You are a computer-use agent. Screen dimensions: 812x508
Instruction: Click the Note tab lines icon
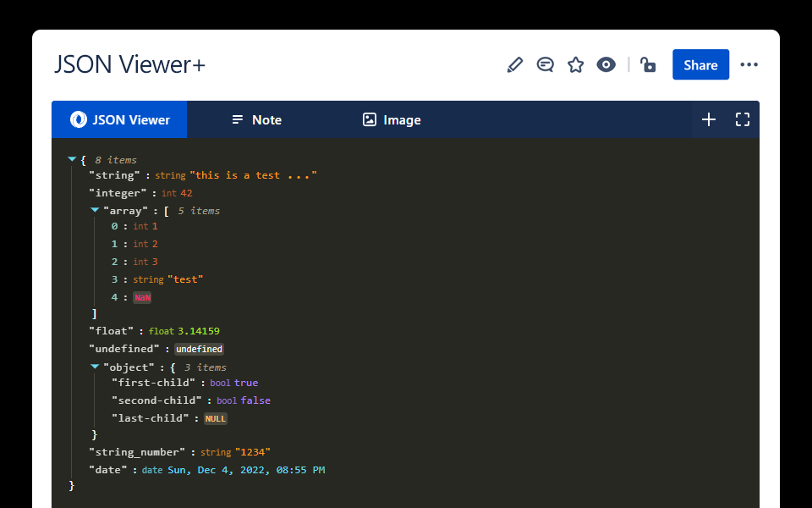237,119
